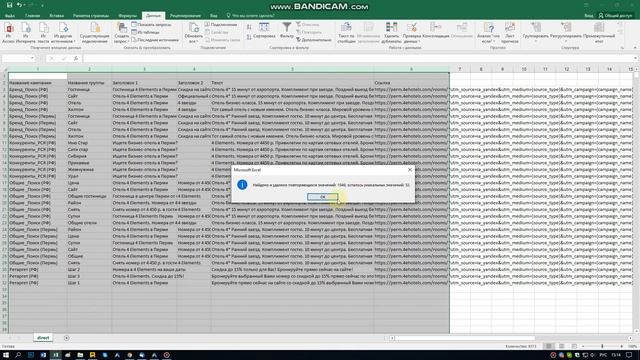
Task: Click the Insert Function fx icon
Action: coord(76,58)
